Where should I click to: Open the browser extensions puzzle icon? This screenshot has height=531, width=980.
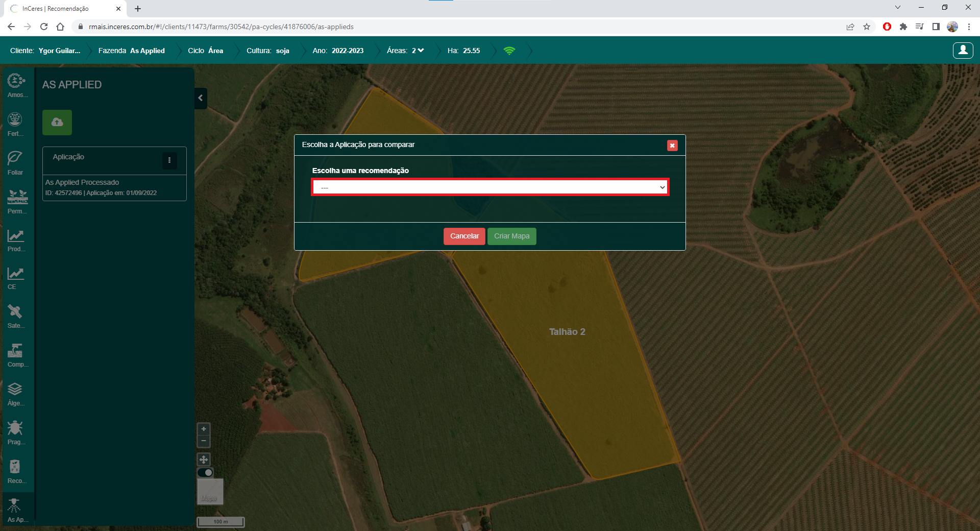(903, 27)
